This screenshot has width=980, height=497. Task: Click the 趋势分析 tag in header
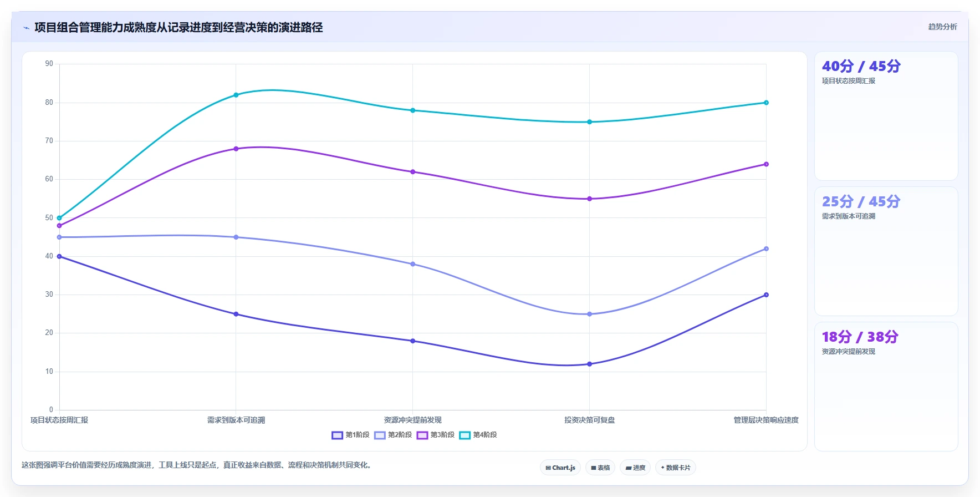point(942,27)
